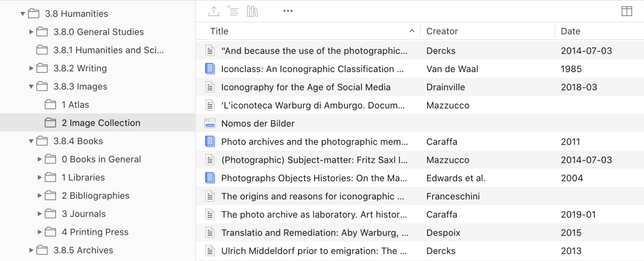Click the bibliography books toolbar icon
644x261 pixels.
(252, 11)
